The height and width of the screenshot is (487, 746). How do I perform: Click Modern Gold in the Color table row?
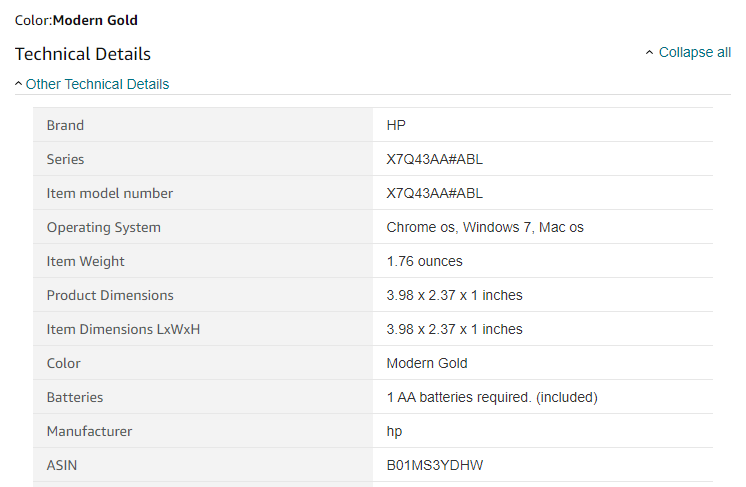[x=427, y=363]
